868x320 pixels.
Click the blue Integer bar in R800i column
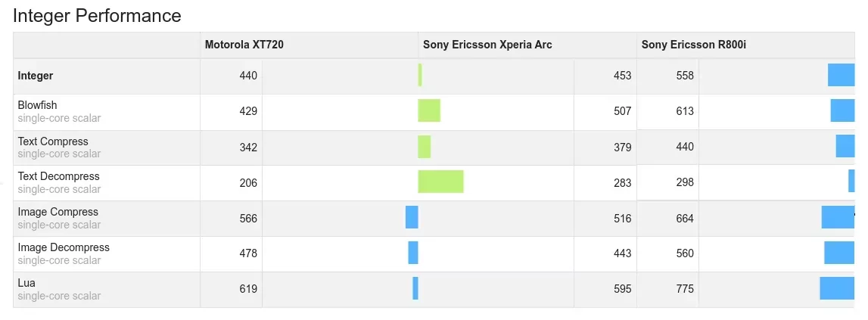841,75
